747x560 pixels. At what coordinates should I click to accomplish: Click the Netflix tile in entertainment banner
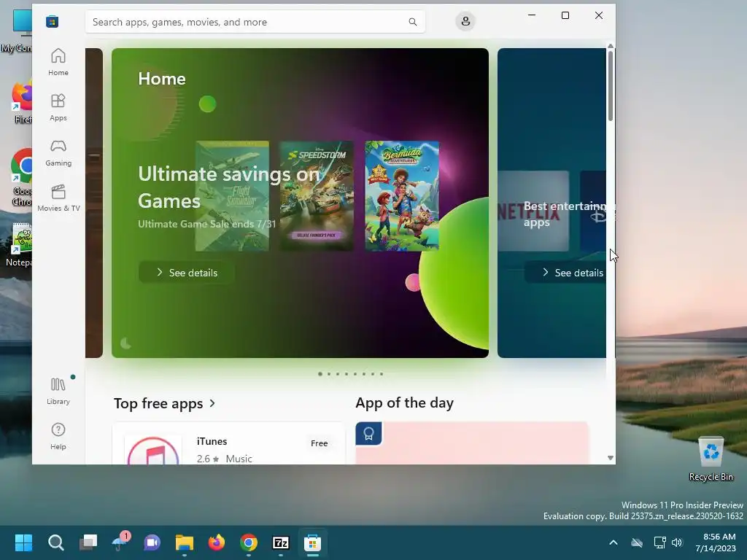pyautogui.click(x=533, y=211)
